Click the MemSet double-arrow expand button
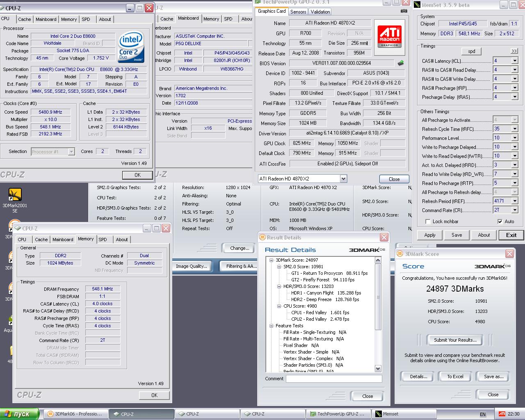This screenshot has height=420, width=525. (x=514, y=51)
